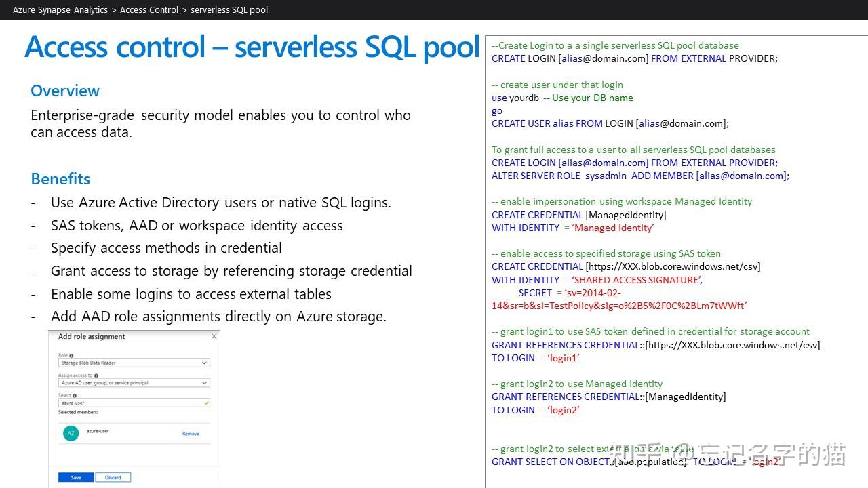Click the info icon next to Select
Image resolution: width=868 pixels, height=488 pixels.
click(75, 394)
